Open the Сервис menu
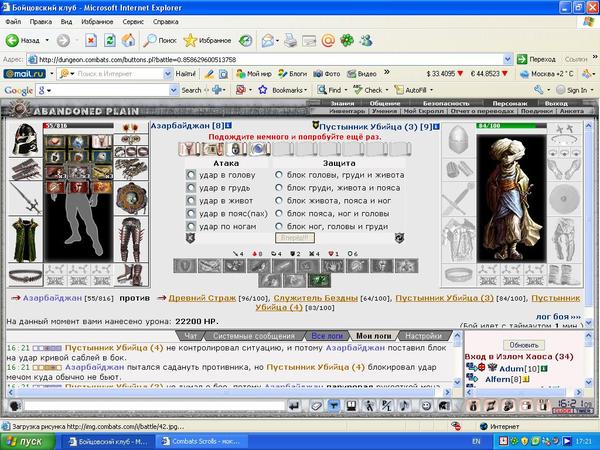Viewport: 600px width, 450px height. pos(133,22)
